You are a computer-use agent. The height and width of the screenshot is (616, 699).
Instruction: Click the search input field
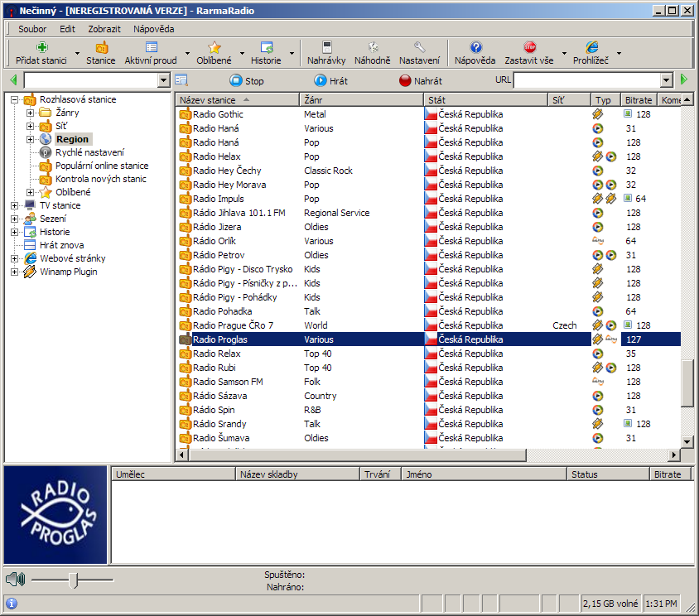91,80
